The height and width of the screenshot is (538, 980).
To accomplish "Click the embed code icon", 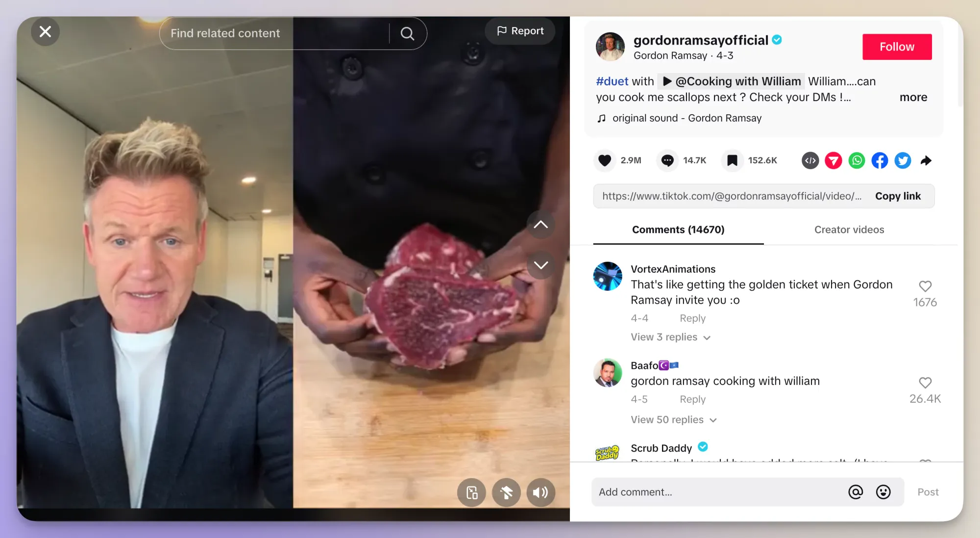I will point(810,160).
